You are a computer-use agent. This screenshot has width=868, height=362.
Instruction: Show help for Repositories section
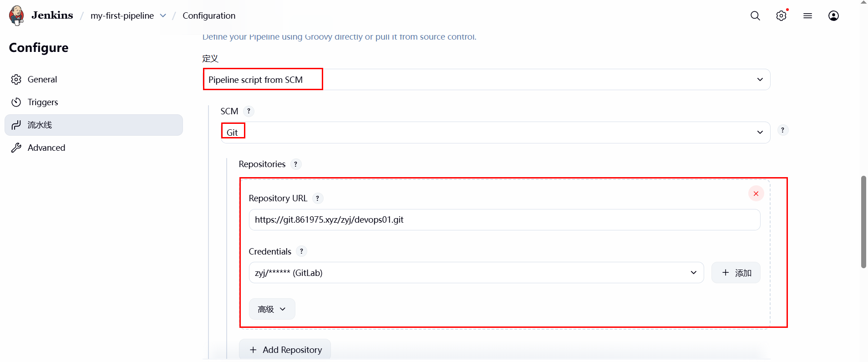[x=295, y=164]
